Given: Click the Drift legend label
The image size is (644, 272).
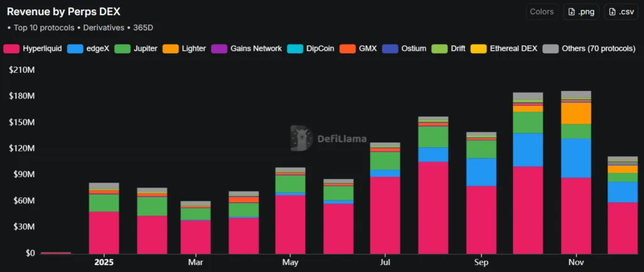Looking at the screenshot, I should [x=458, y=49].
